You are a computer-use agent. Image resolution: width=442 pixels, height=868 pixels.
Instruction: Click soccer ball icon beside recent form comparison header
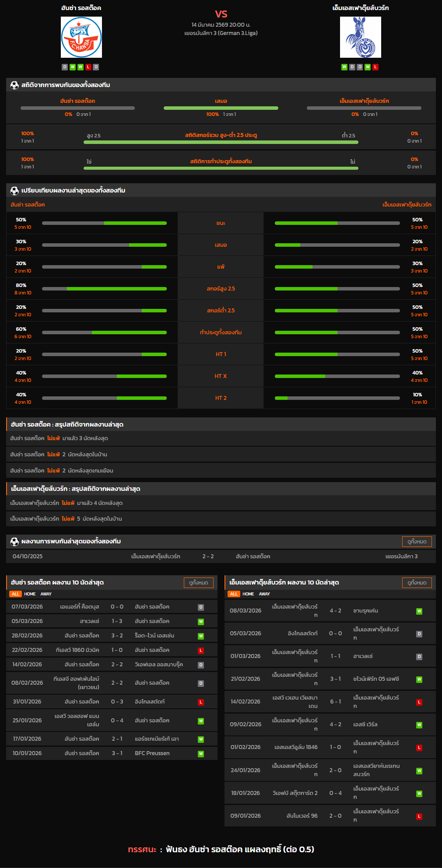coord(14,191)
